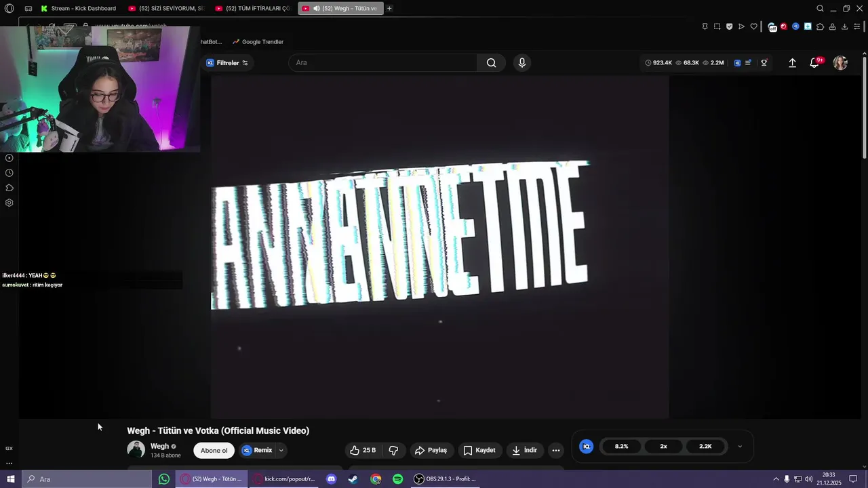Click the send flow arrow icon
Viewport: 868px width, 488px height.
click(741, 26)
